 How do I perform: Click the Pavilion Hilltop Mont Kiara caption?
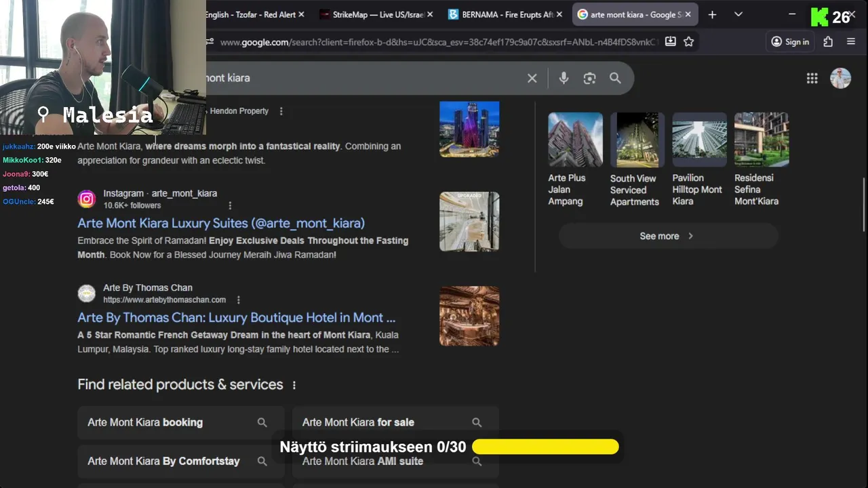click(x=697, y=190)
